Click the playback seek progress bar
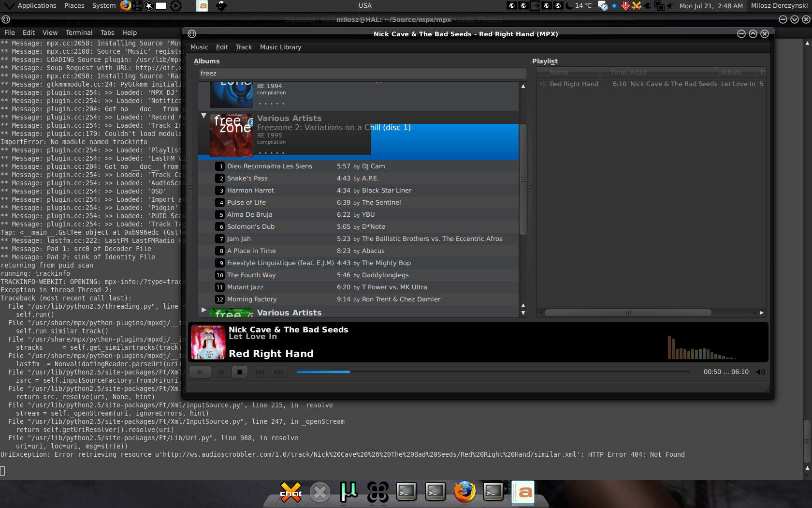 click(x=493, y=372)
